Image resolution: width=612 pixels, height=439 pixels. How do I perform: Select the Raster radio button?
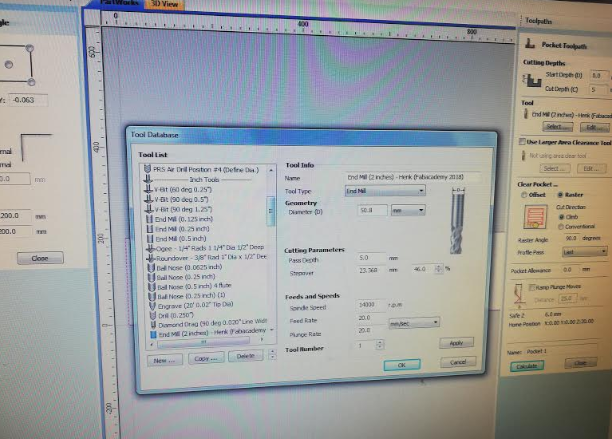560,194
